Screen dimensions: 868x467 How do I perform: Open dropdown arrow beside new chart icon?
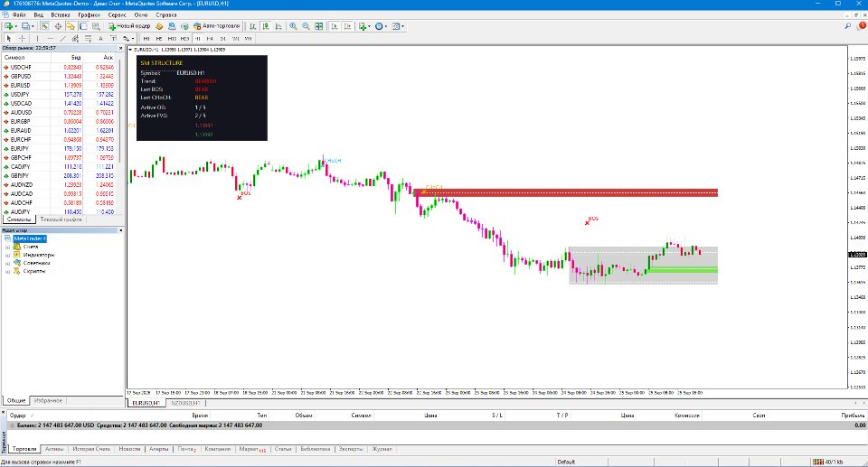(x=15, y=26)
